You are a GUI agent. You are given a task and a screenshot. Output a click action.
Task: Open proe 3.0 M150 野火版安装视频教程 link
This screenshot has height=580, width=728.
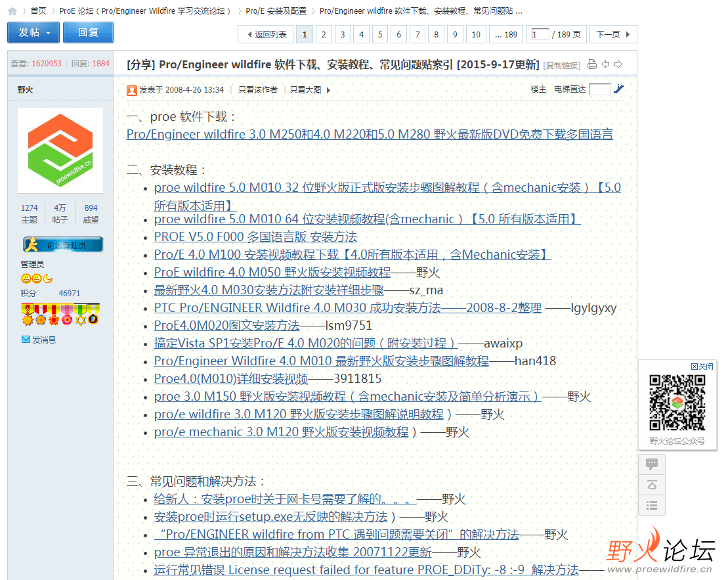[x=348, y=395]
